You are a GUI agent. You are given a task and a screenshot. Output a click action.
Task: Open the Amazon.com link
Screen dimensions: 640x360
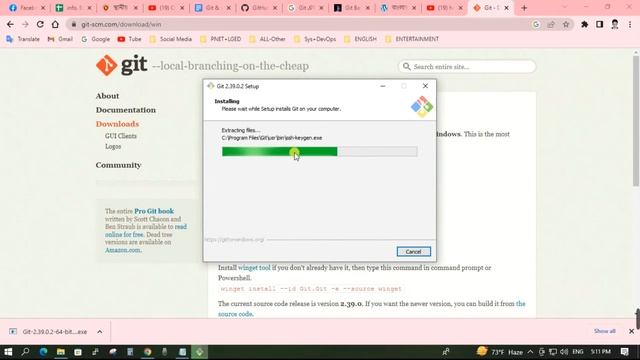122,250
